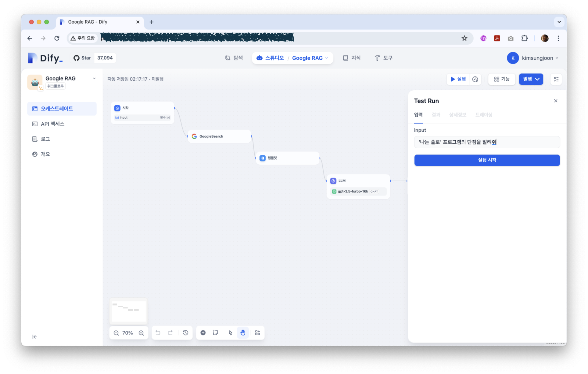Click the zoom out magnifier icon
Viewport: 588px width, 374px height.
coord(116,333)
